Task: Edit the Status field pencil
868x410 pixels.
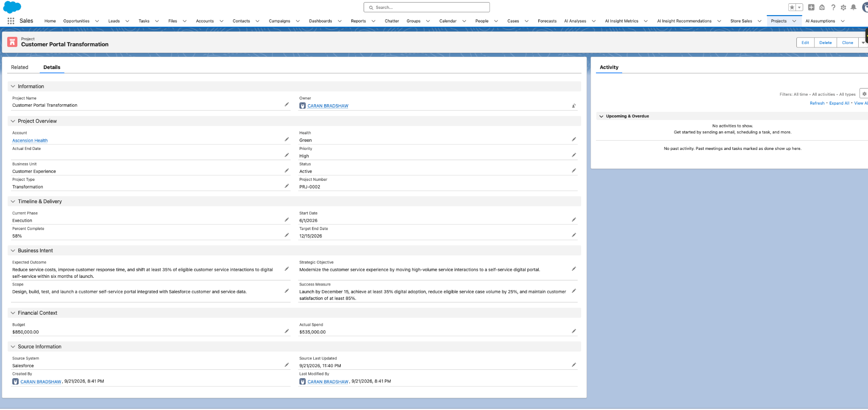Action: (x=574, y=170)
